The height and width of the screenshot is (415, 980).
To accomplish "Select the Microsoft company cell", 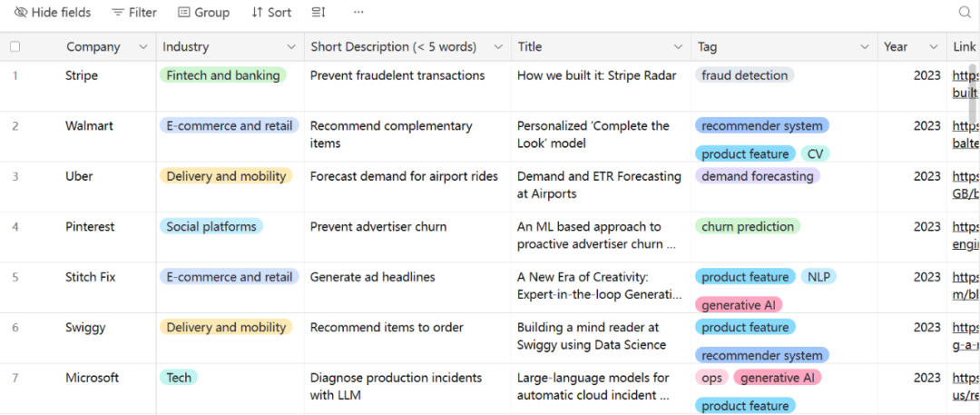I will click(x=93, y=389).
